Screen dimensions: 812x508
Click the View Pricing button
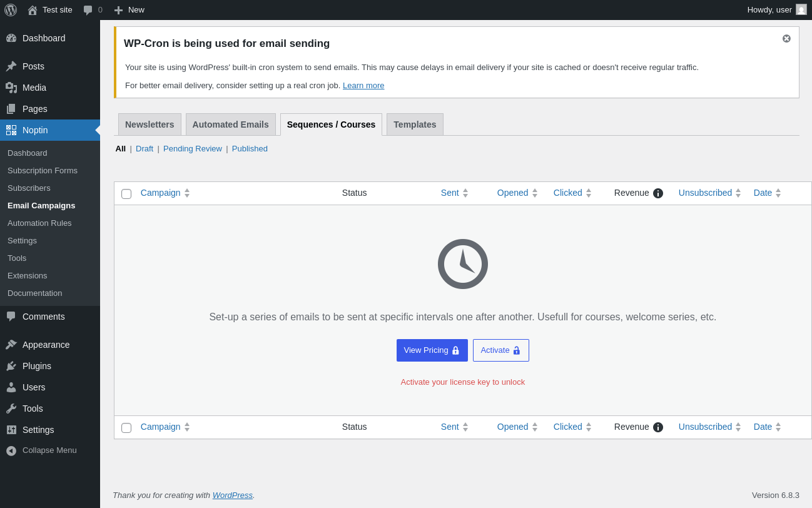click(432, 350)
